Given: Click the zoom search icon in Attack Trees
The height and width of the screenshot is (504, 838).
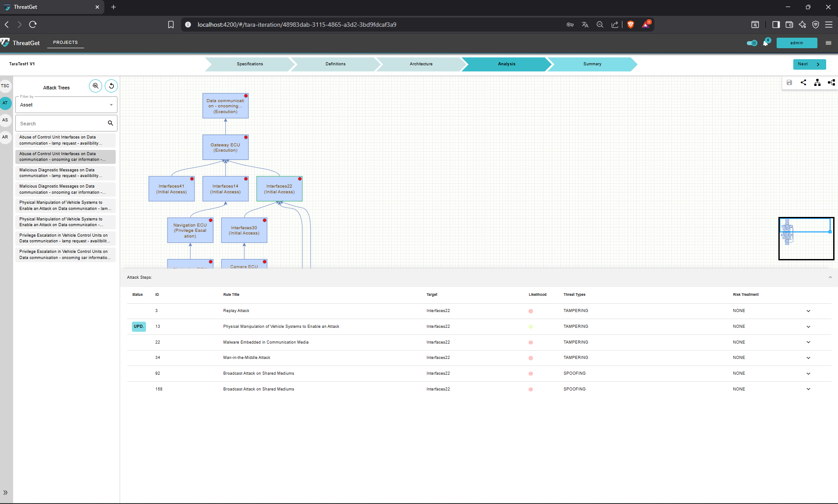Looking at the screenshot, I should tap(96, 86).
